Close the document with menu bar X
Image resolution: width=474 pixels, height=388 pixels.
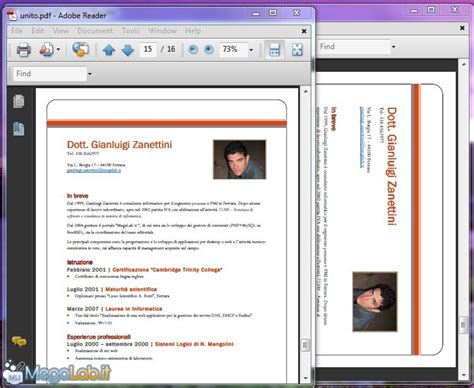point(304,31)
